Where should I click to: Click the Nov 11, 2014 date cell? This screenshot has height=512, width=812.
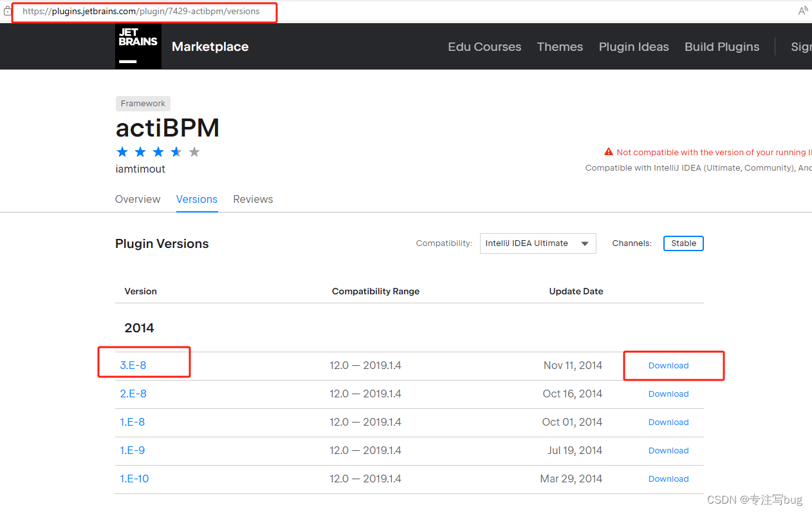click(x=573, y=365)
